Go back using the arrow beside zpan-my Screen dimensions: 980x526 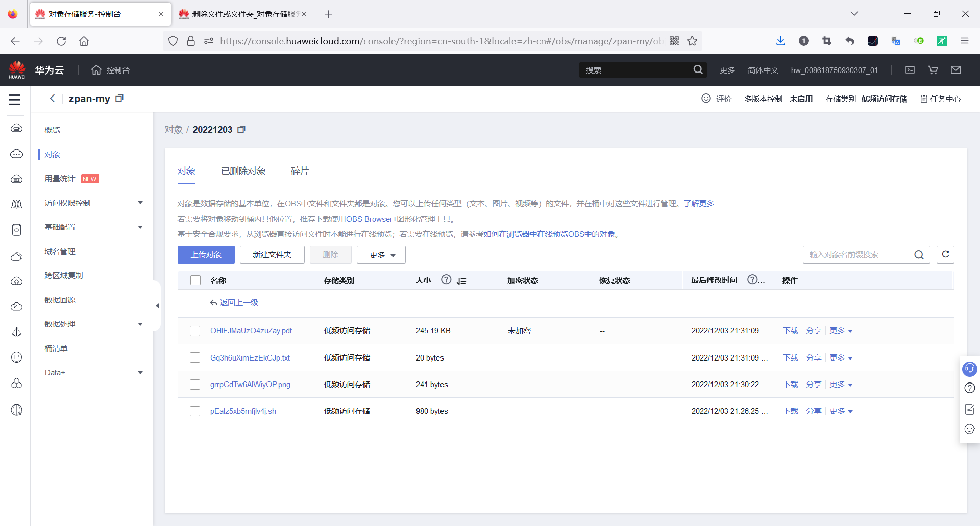[x=52, y=99]
